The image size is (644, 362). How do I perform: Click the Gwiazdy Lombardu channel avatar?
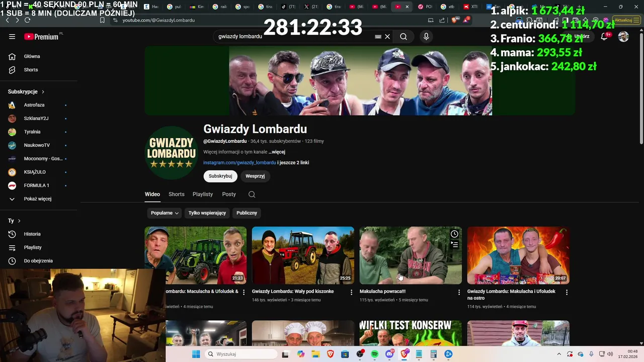[x=171, y=153]
